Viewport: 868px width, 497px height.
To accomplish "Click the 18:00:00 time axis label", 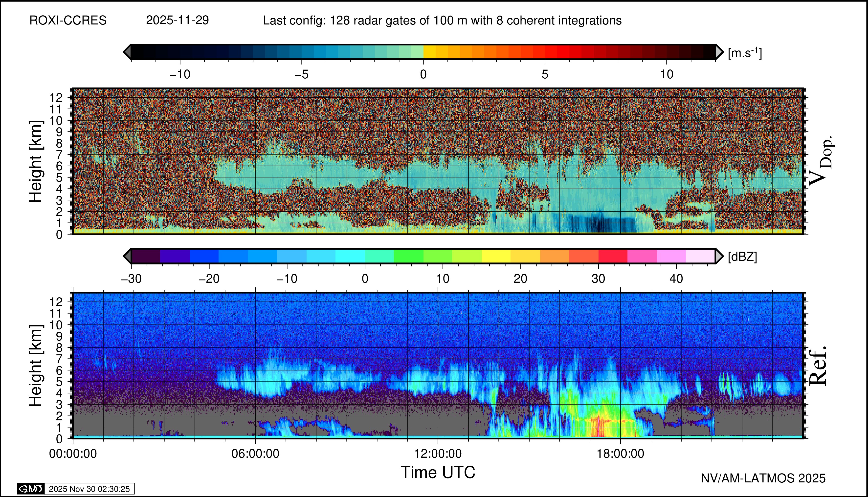I will (x=620, y=454).
